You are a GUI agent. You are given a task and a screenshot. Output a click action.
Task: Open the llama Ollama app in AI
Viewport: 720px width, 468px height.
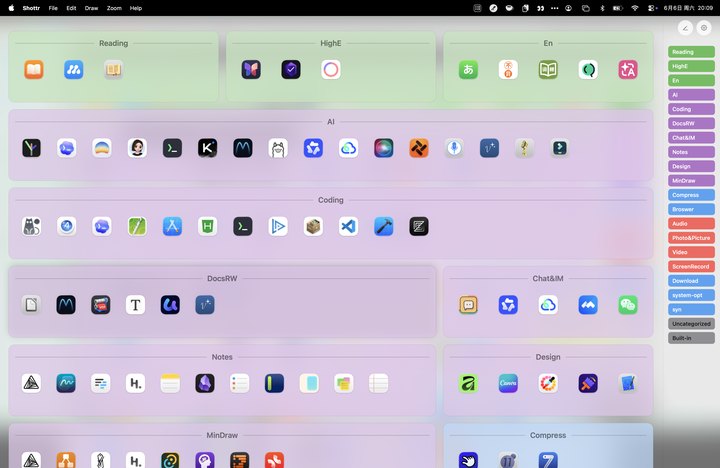point(278,148)
